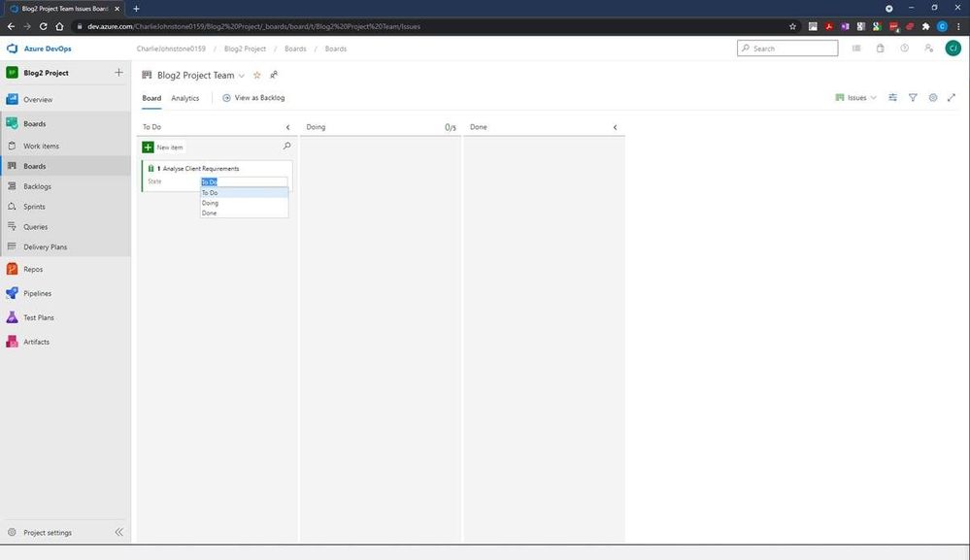
Task: Open the Issues backlog level dropdown
Action: [x=856, y=98]
